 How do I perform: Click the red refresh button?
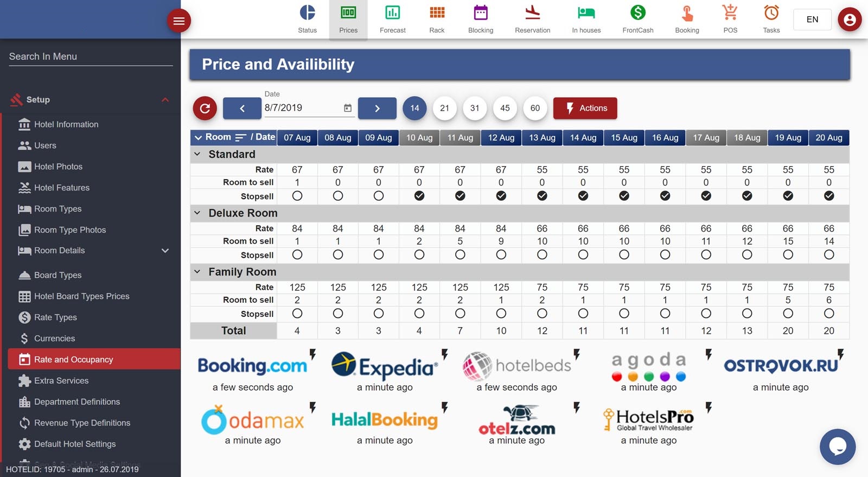pyautogui.click(x=205, y=108)
